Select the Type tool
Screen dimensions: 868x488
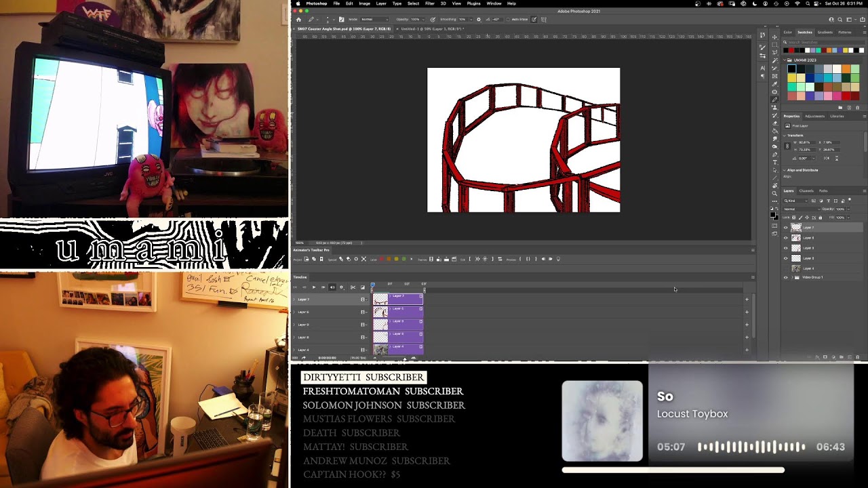click(774, 162)
